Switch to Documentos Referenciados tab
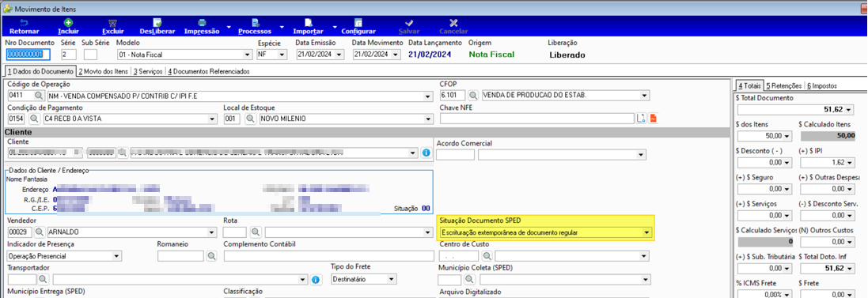This screenshot has width=868, height=298. point(209,71)
